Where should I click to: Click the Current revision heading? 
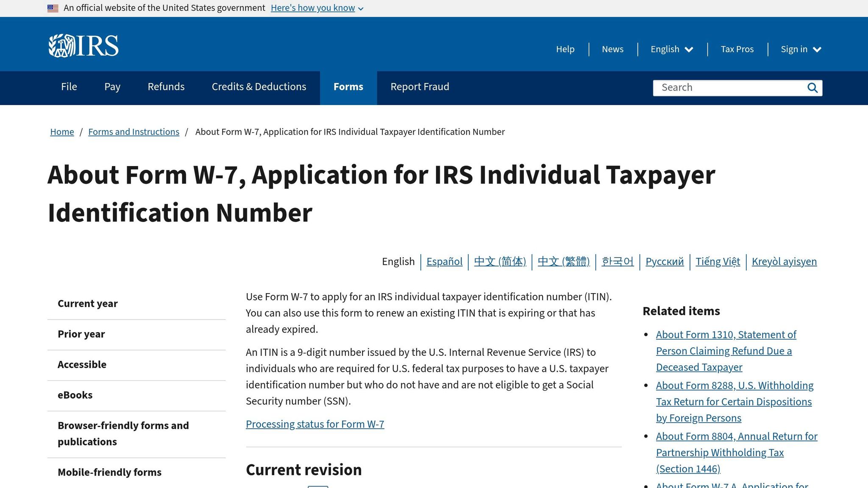[304, 470]
